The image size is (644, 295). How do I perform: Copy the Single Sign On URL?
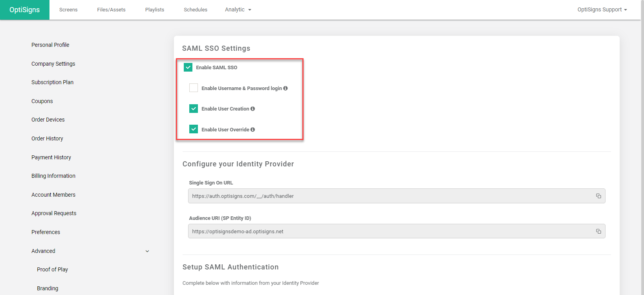coord(598,196)
